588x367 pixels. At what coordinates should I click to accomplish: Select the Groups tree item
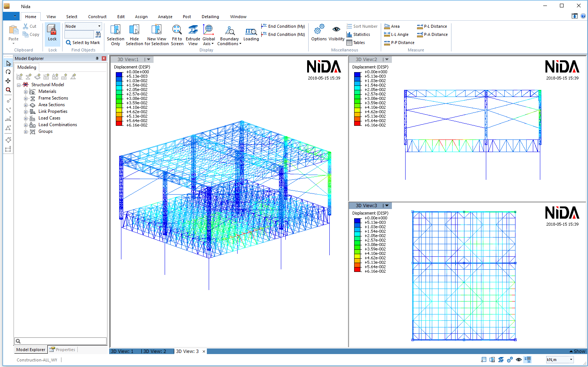coord(46,131)
